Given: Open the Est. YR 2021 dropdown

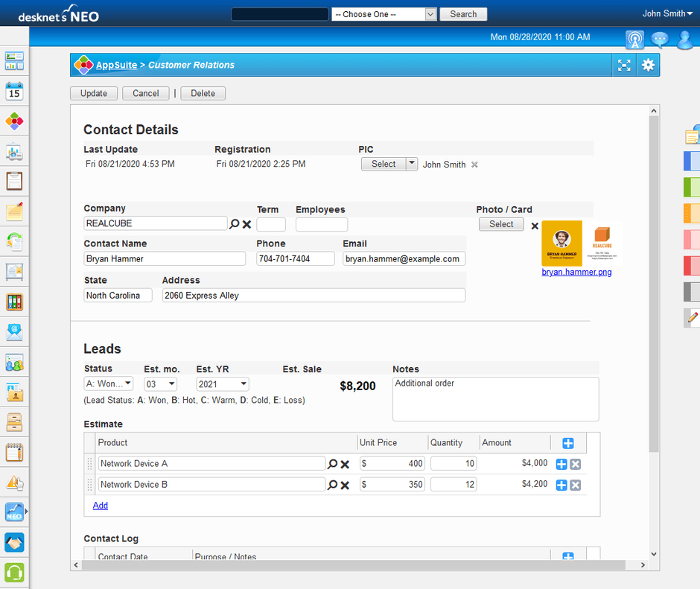Looking at the screenshot, I should point(223,384).
